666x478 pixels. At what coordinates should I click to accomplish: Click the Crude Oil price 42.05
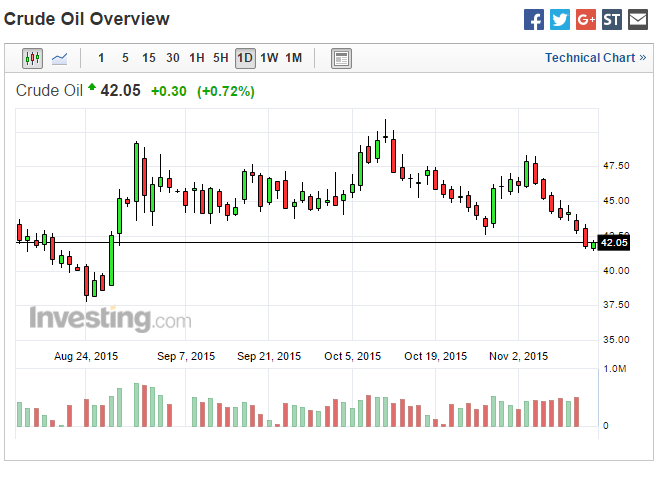(x=120, y=91)
